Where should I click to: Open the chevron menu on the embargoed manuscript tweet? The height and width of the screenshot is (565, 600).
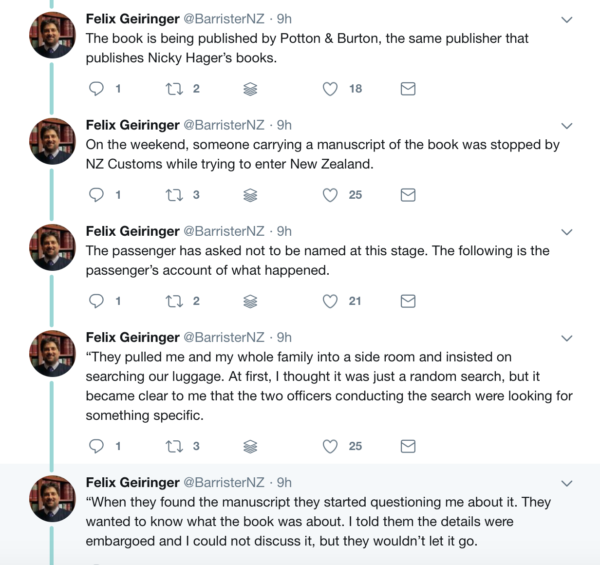[x=567, y=482]
